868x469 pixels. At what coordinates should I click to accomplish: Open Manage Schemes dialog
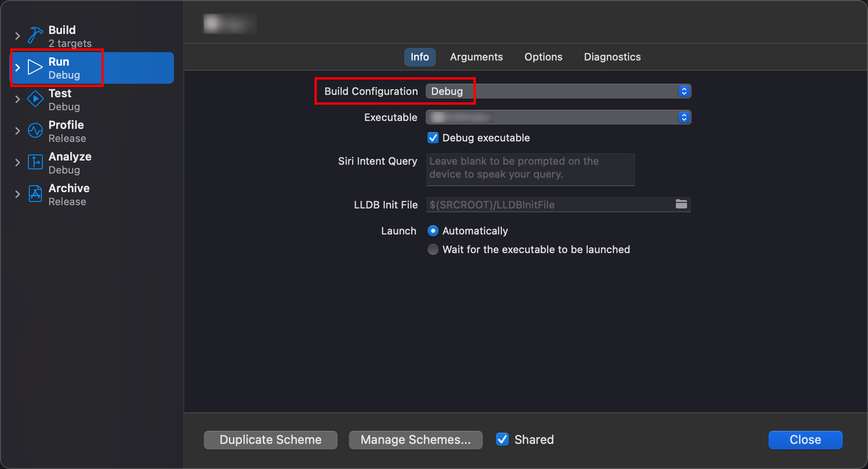tap(415, 439)
